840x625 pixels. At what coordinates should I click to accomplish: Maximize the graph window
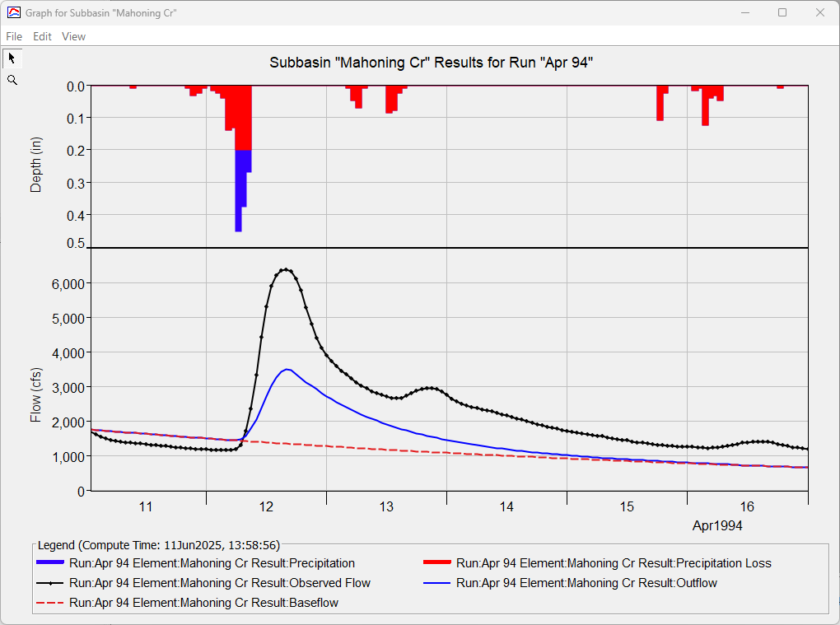pyautogui.click(x=782, y=12)
